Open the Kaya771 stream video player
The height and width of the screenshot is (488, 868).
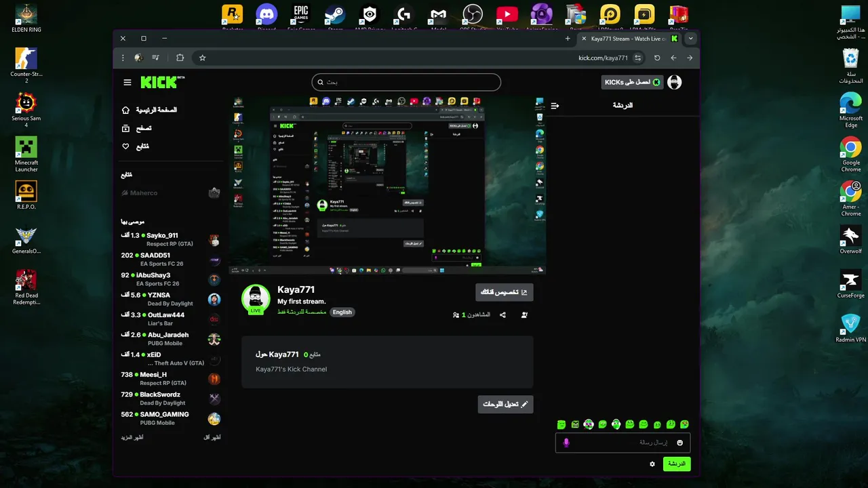pyautogui.click(x=387, y=184)
